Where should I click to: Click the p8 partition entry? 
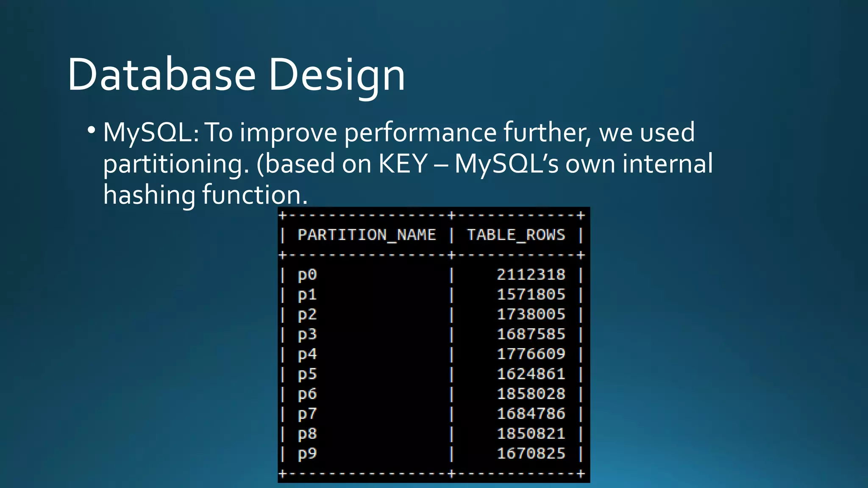[307, 434]
